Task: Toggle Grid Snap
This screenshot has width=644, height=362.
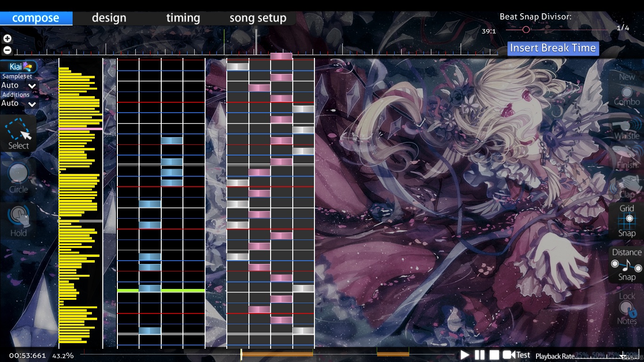Action: coord(627,221)
